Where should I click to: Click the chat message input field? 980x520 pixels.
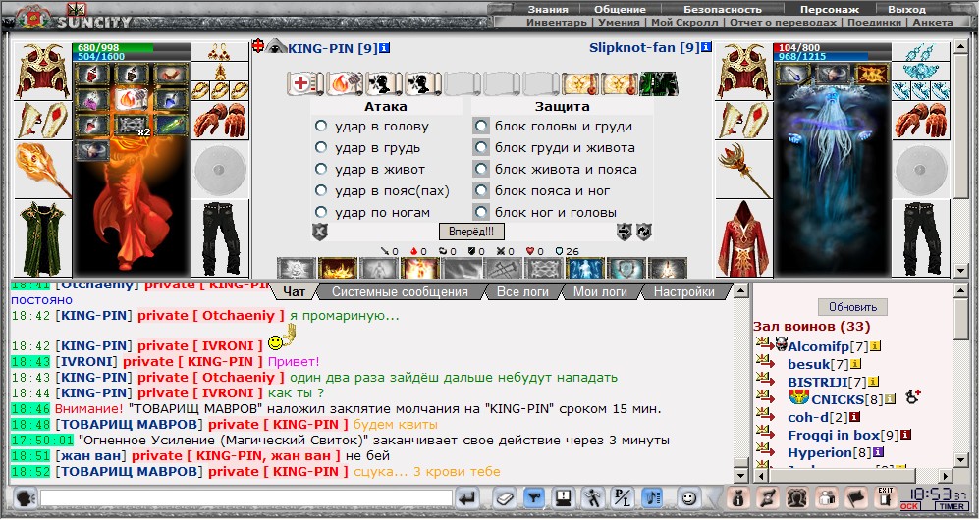pyautogui.click(x=246, y=498)
